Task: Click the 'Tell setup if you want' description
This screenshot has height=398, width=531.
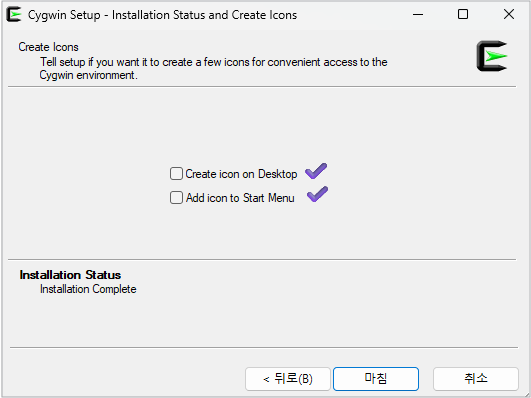Action: [x=213, y=68]
